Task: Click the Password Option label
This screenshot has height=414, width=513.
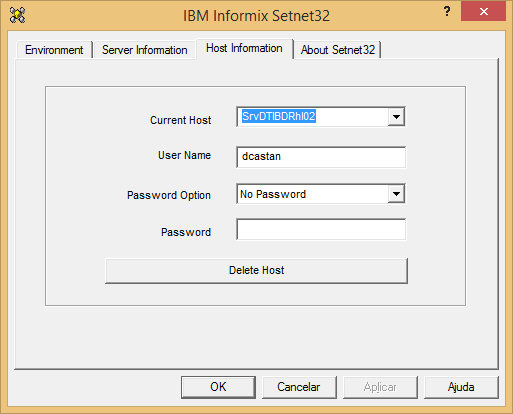Action: point(169,195)
